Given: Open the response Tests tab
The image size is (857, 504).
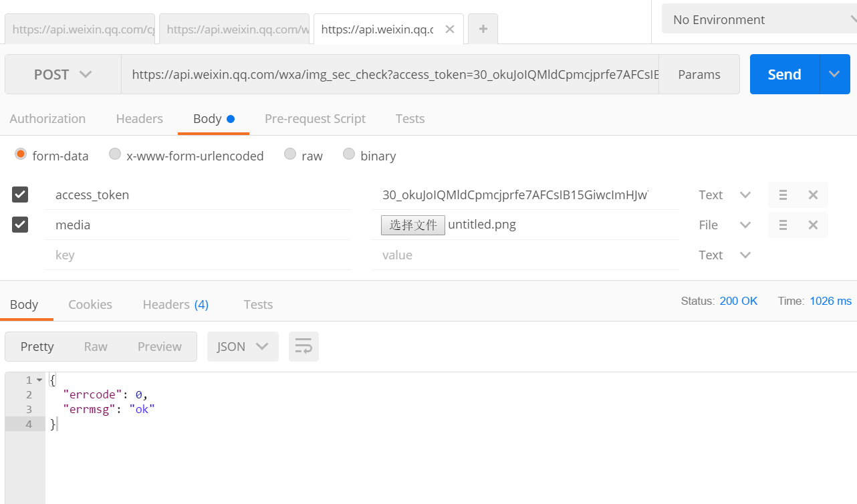Looking at the screenshot, I should tap(258, 304).
